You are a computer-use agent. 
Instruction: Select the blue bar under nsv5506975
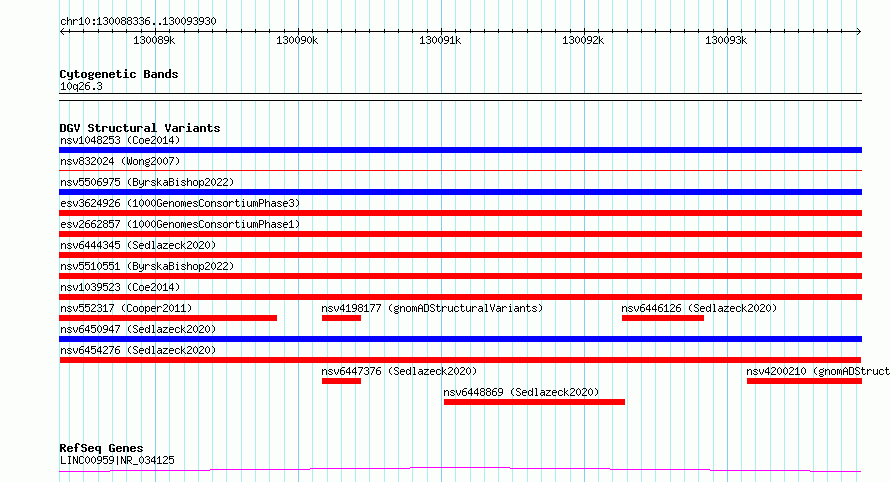(x=460, y=192)
